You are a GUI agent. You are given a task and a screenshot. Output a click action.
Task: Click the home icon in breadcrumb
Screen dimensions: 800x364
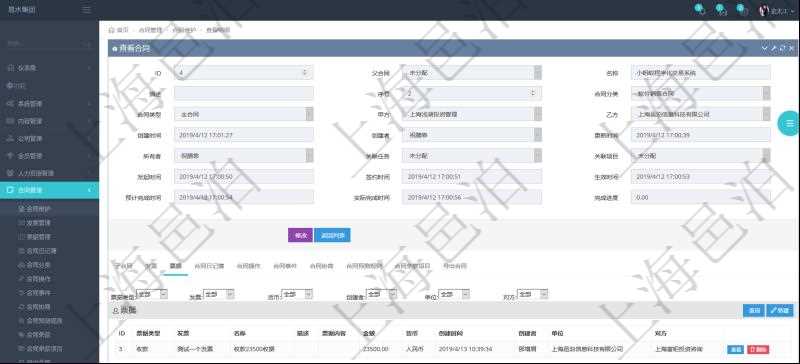[111, 30]
